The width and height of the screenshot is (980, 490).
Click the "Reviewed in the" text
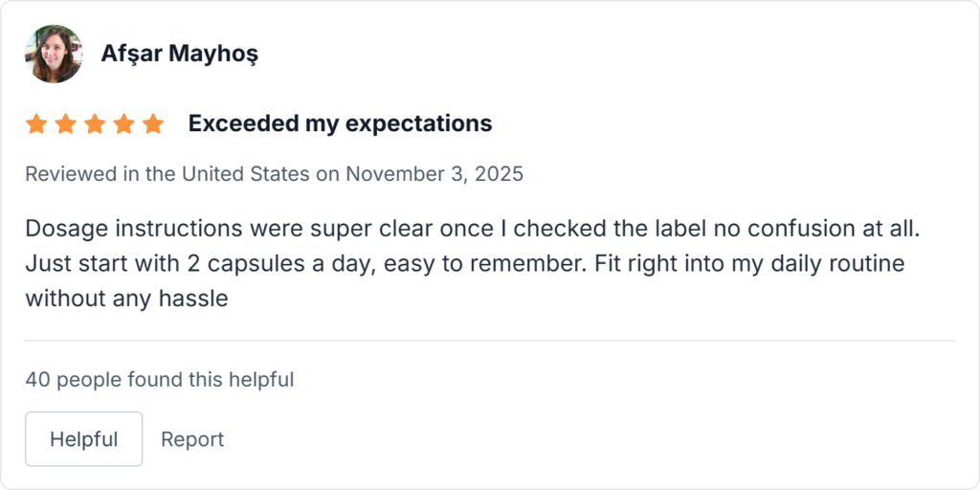[x=100, y=174]
